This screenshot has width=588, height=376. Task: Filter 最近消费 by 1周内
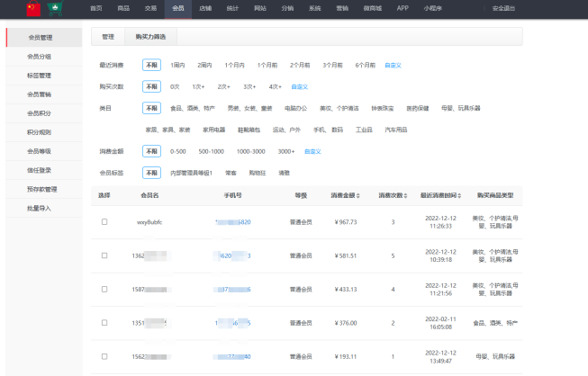click(x=177, y=65)
